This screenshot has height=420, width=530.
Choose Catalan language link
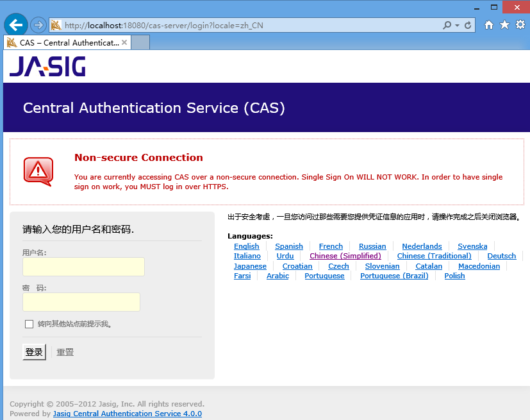pyautogui.click(x=429, y=266)
